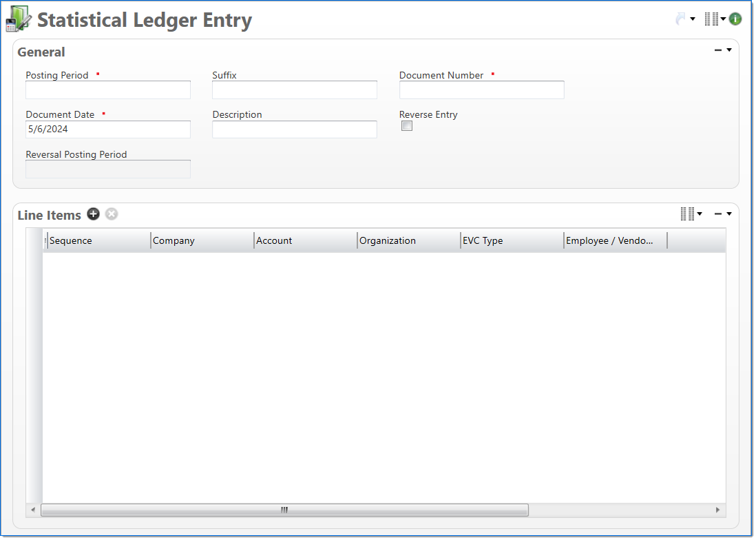
Task: Click the curved arrow related links icon
Action: click(681, 19)
